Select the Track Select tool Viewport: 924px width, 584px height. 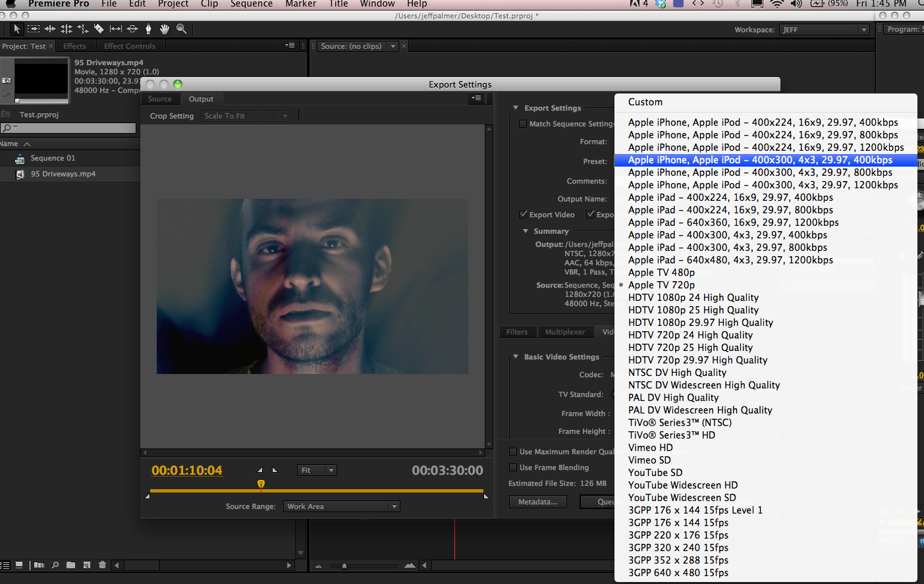(x=34, y=29)
